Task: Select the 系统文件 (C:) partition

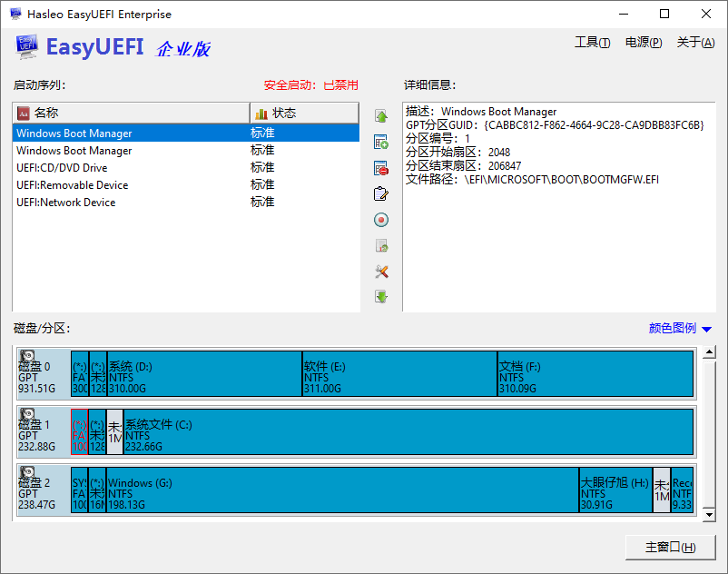Action: 408,432
